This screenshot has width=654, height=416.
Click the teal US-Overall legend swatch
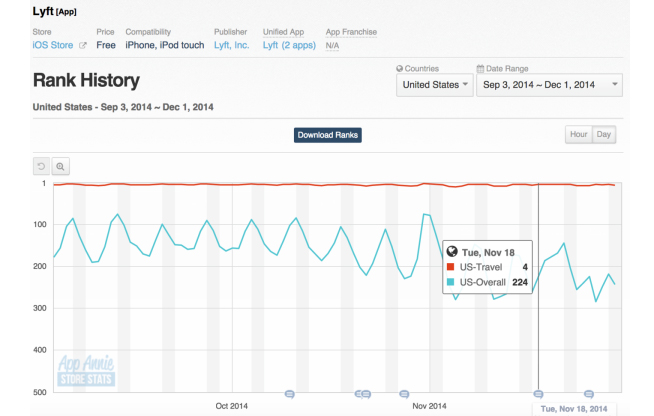(x=449, y=283)
